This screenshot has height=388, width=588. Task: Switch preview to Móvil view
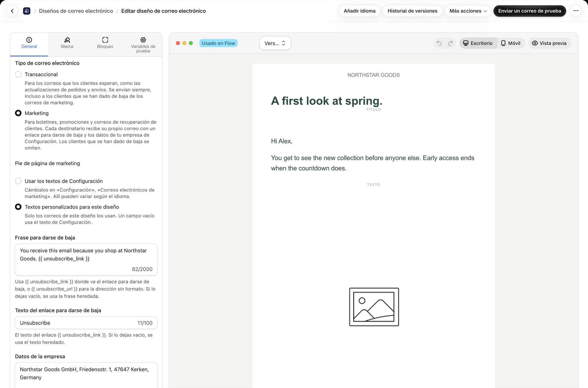(511, 43)
